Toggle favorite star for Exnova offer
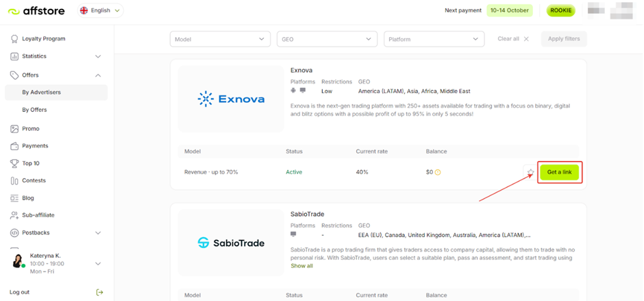Viewport: 644px width, 301px height. 530,172
